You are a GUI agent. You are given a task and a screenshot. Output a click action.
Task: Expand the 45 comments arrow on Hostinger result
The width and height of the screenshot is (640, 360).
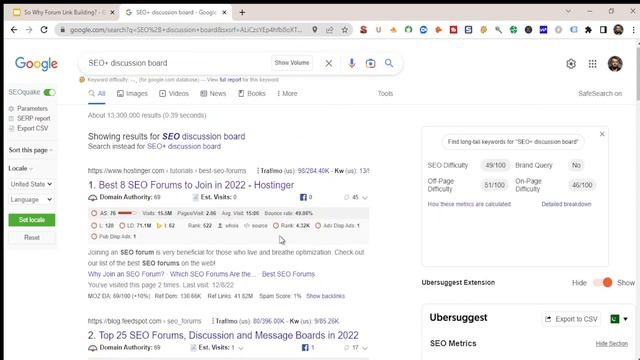click(x=365, y=198)
